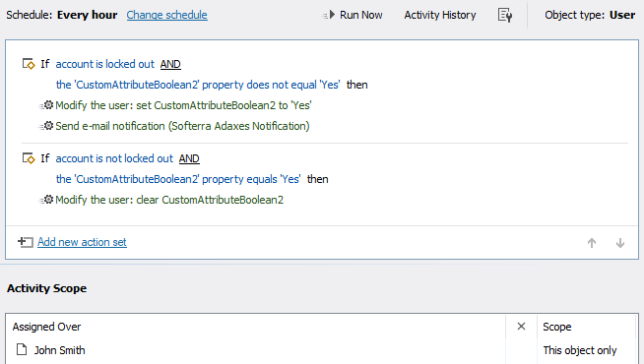Edit 'account is not locked out' condition
Screen dimensions: 644x364
pyautogui.click(x=114, y=158)
